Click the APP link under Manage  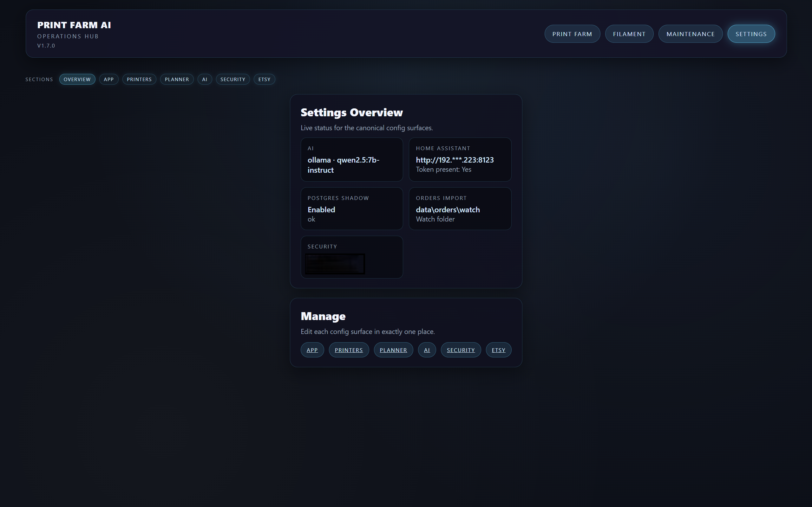tap(312, 350)
